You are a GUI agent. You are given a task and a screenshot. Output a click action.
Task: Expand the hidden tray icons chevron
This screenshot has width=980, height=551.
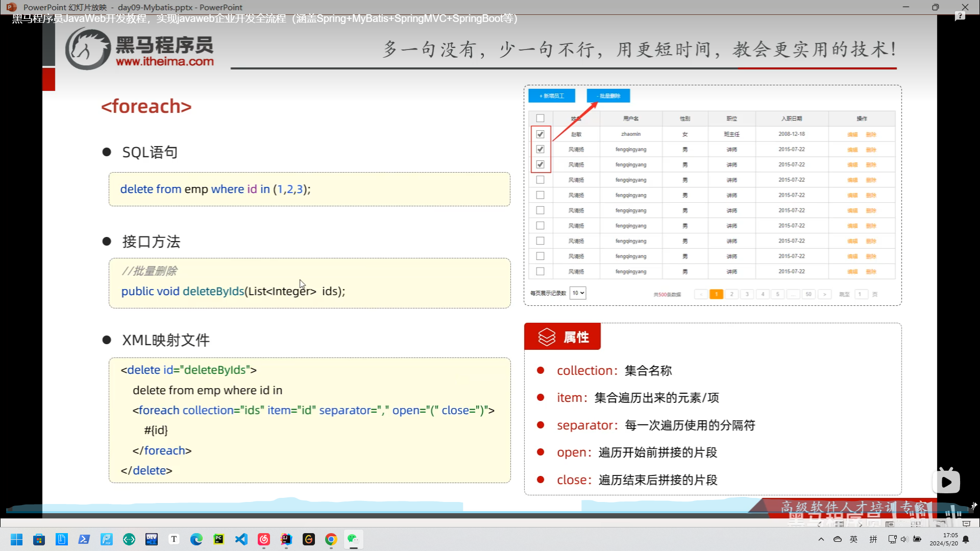tap(821, 539)
